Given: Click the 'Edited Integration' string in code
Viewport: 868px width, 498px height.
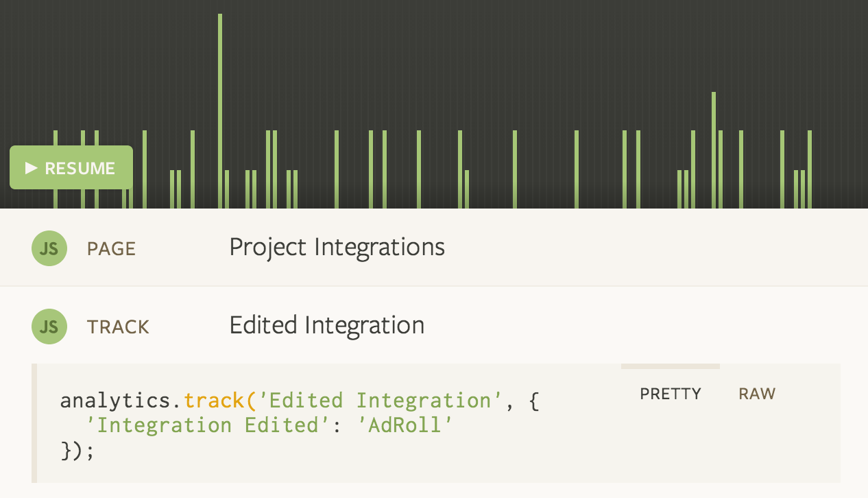Looking at the screenshot, I should pyautogui.click(x=375, y=400).
